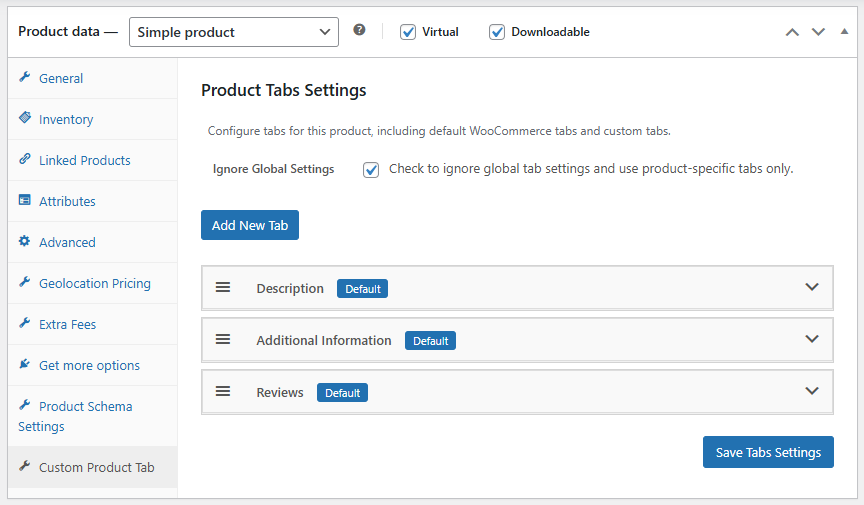Open the General product data tab
Viewport: 864px width, 505px height.
click(x=93, y=78)
